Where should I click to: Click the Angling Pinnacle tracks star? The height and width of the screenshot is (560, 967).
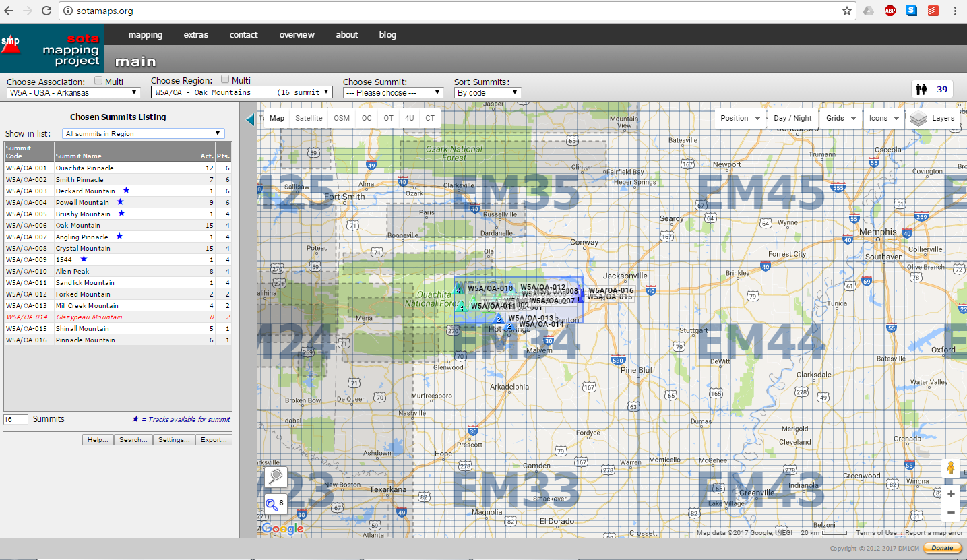point(119,237)
